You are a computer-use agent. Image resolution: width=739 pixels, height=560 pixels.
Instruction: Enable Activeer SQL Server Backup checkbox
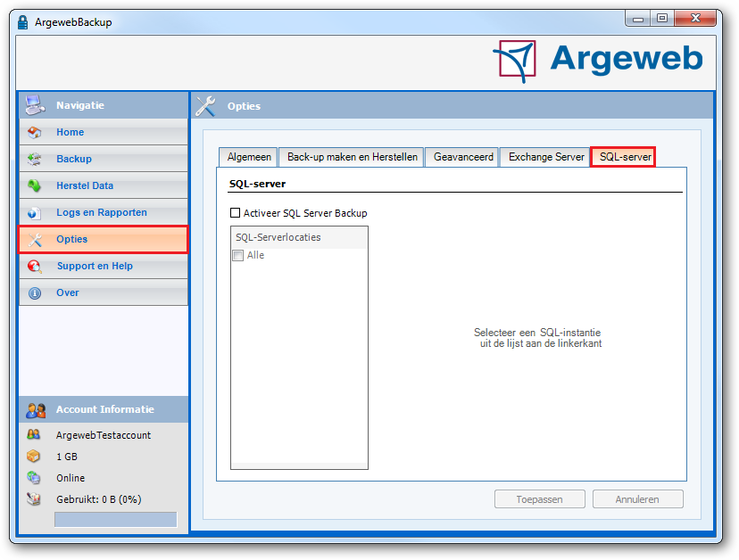[235, 213]
